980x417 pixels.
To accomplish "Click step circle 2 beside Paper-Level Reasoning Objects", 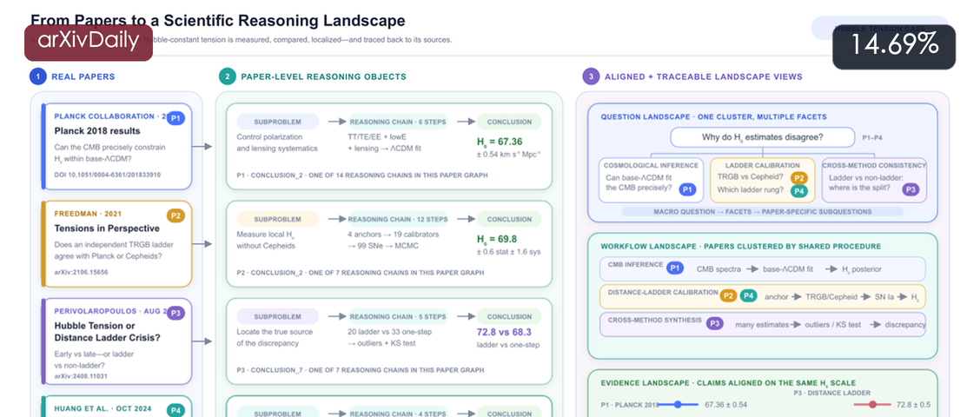I will tap(228, 77).
